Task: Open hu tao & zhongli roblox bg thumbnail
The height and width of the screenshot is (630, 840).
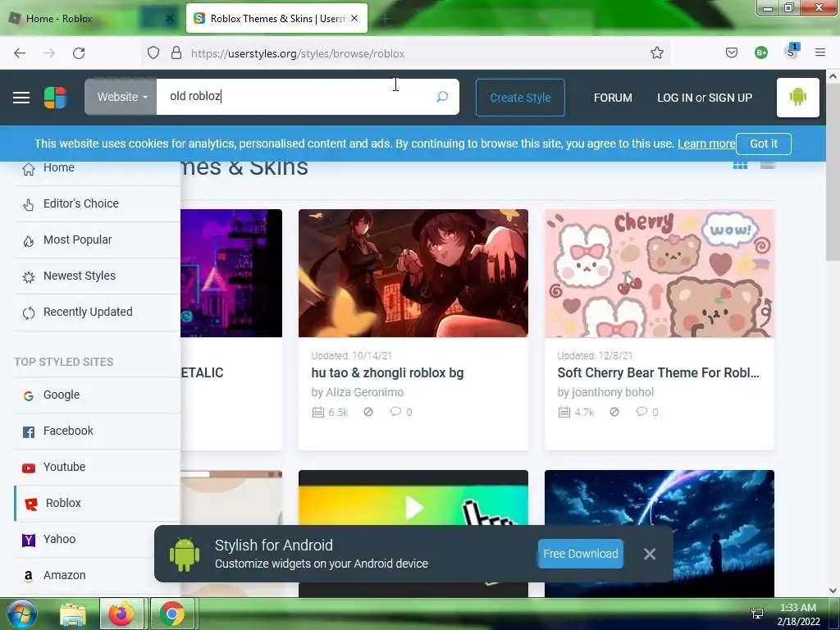Action: point(413,273)
